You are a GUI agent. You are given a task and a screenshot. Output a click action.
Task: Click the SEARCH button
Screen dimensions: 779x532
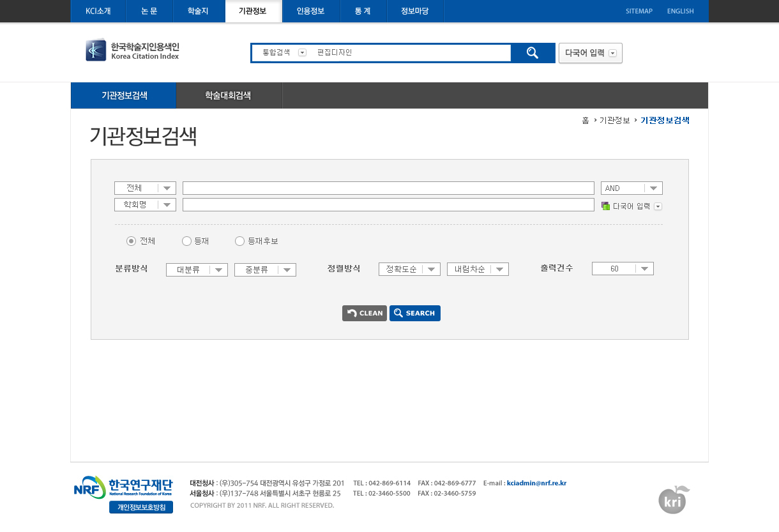tap(415, 313)
